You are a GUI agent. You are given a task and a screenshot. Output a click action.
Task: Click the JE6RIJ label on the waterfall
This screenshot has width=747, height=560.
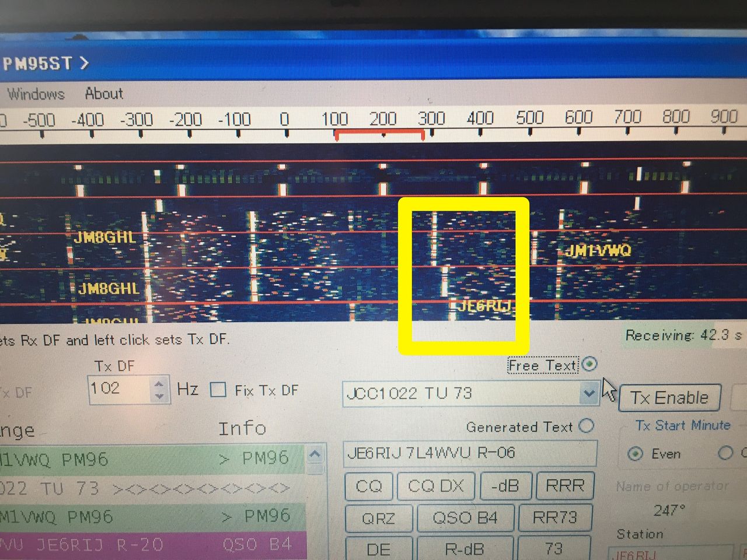click(x=484, y=305)
